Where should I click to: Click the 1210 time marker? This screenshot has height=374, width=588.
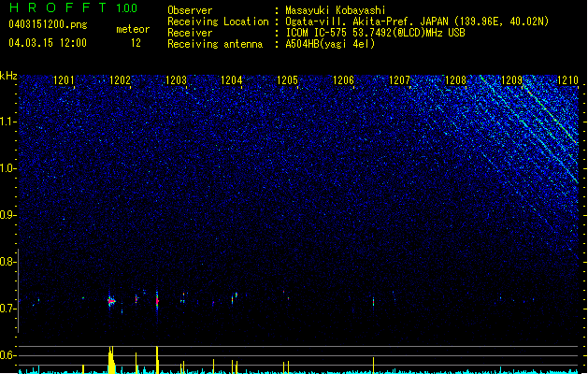(567, 80)
